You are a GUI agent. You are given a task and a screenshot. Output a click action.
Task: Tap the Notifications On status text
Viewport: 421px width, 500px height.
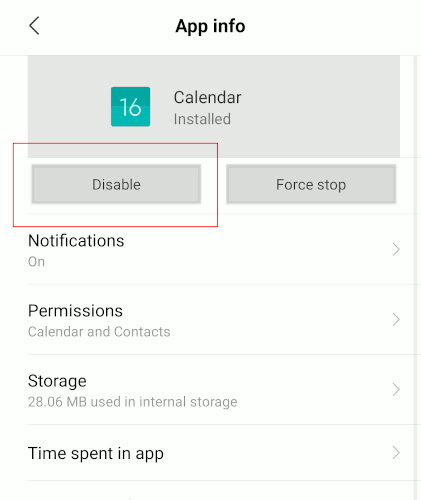tap(36, 262)
